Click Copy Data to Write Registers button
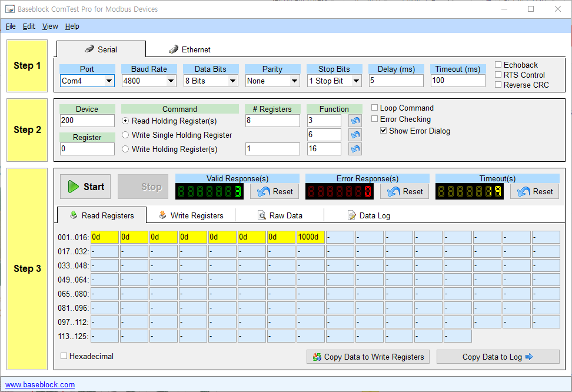The width and height of the screenshot is (572, 392). 368,357
